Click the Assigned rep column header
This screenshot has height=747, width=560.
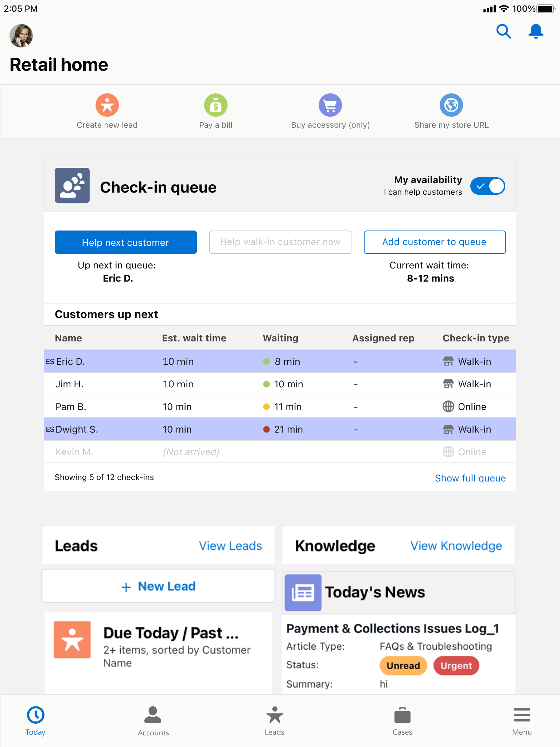coord(383,338)
